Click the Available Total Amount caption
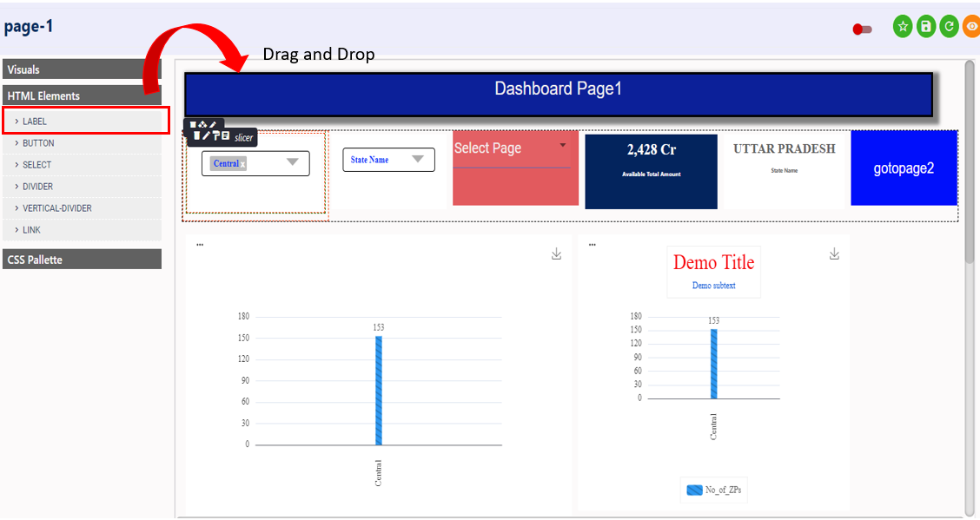 pyautogui.click(x=652, y=174)
